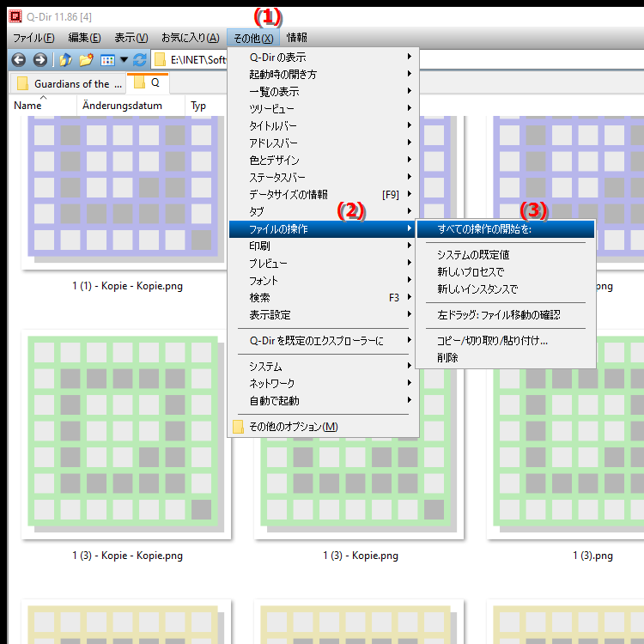Open Q-Dir を既定のエクスプローラーに submenu
The height and width of the screenshot is (644, 644).
click(x=322, y=341)
